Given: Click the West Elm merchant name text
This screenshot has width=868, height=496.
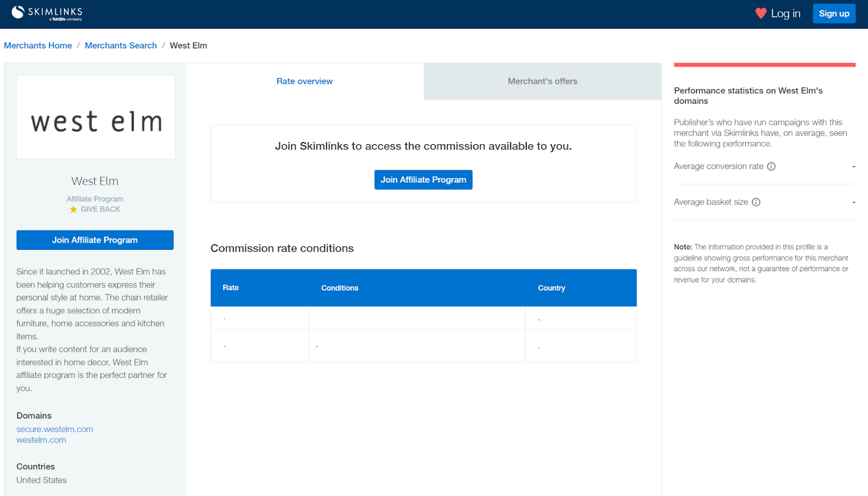Looking at the screenshot, I should point(95,181).
